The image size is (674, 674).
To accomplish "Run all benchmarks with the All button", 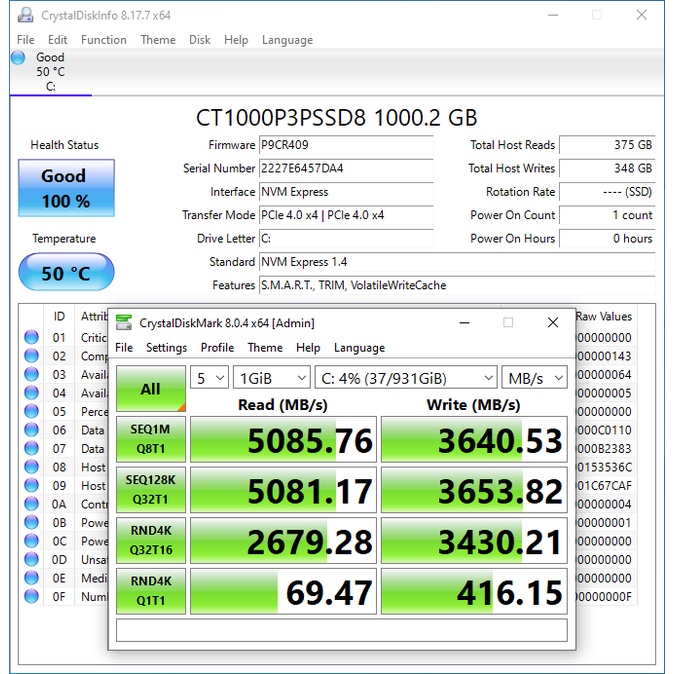I will 150,389.
